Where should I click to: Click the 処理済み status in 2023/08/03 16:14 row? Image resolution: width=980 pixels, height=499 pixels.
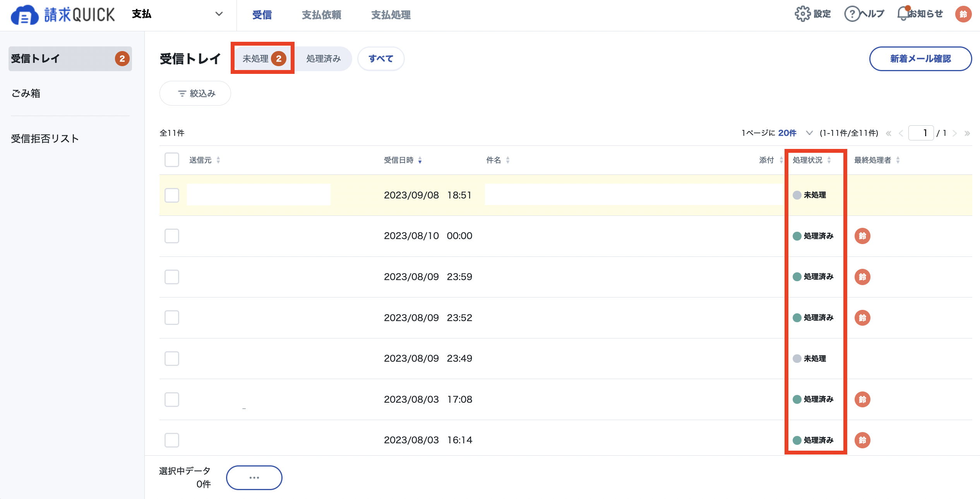click(x=813, y=440)
